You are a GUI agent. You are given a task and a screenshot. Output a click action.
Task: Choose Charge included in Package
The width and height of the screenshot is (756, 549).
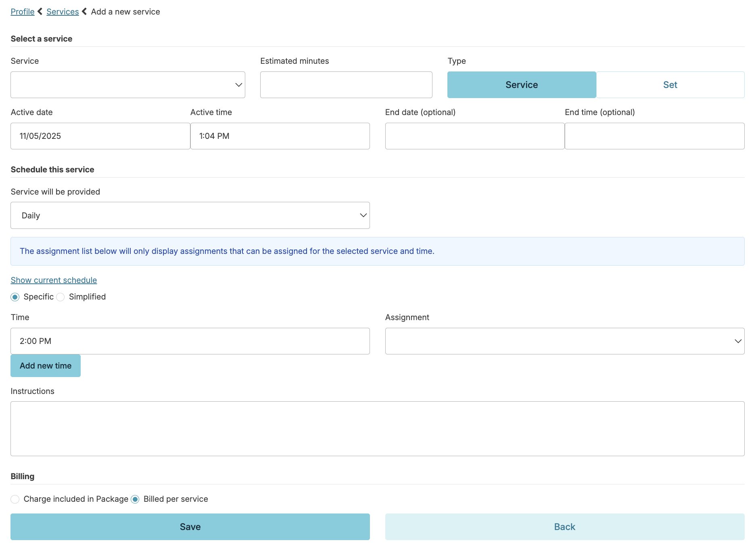pos(15,499)
